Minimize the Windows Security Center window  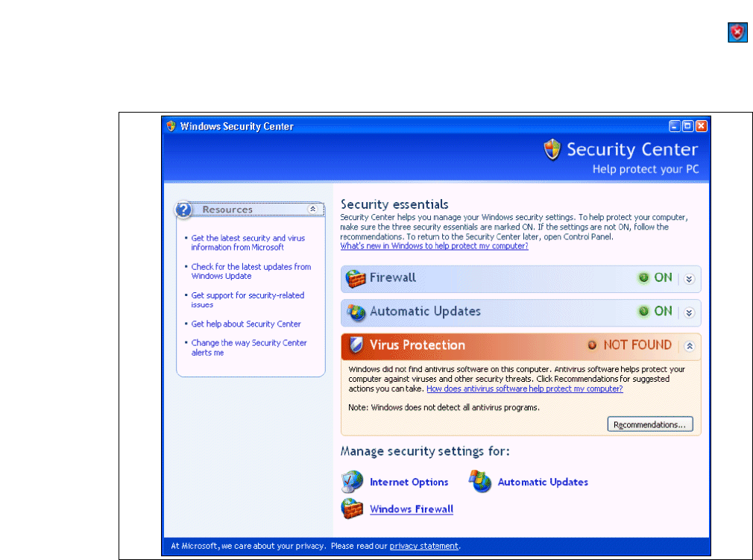click(x=674, y=126)
